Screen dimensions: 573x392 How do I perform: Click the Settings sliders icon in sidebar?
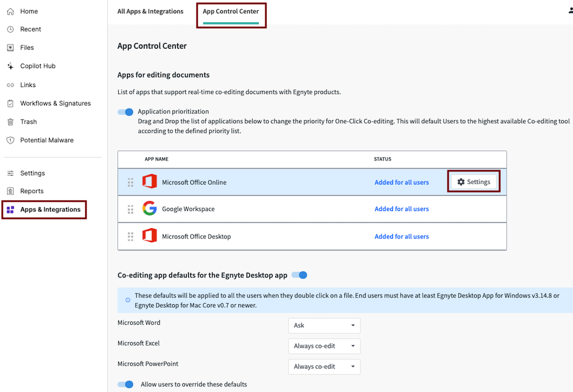10,173
